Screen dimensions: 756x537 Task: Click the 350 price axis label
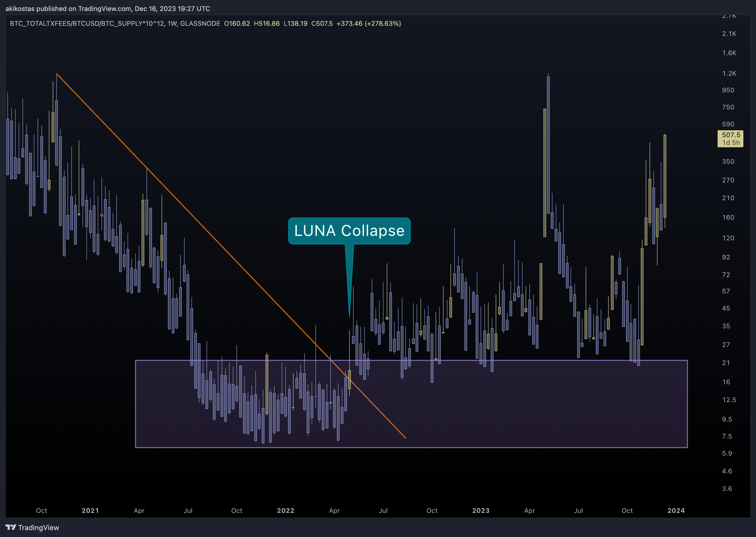(x=728, y=162)
